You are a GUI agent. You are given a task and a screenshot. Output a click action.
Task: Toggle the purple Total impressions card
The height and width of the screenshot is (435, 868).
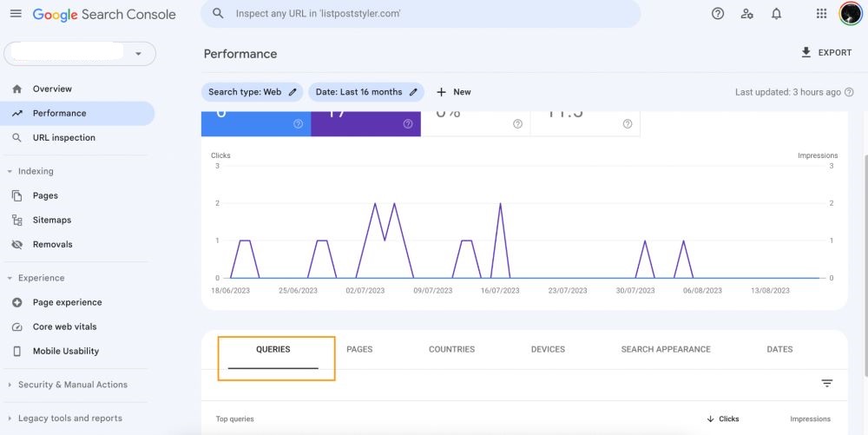coord(366,123)
